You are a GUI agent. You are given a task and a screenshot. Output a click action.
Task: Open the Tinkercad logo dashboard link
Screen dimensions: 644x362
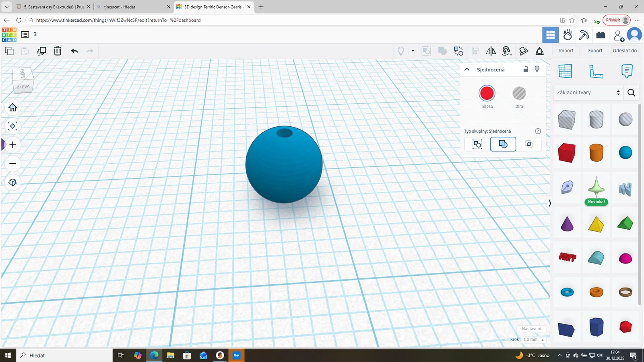coord(9,35)
